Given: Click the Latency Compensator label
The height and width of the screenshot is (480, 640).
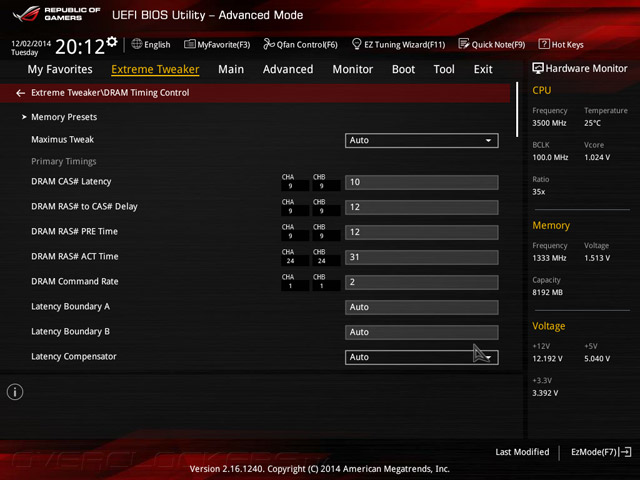Looking at the screenshot, I should tap(74, 357).
